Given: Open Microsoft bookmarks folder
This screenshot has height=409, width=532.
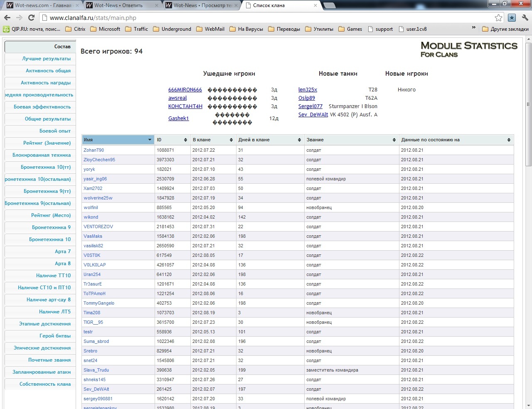Looking at the screenshot, I should pos(105,29).
